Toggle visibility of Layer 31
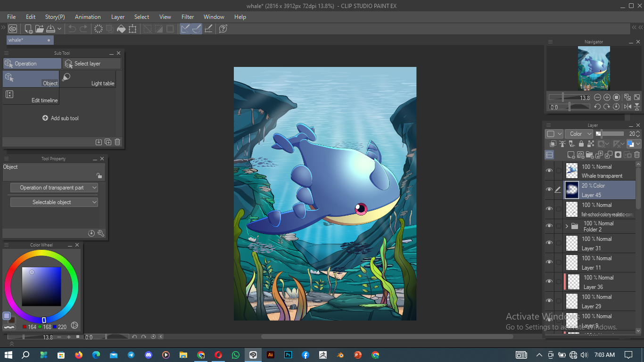Image resolution: width=644 pixels, height=362 pixels. pyautogui.click(x=549, y=243)
